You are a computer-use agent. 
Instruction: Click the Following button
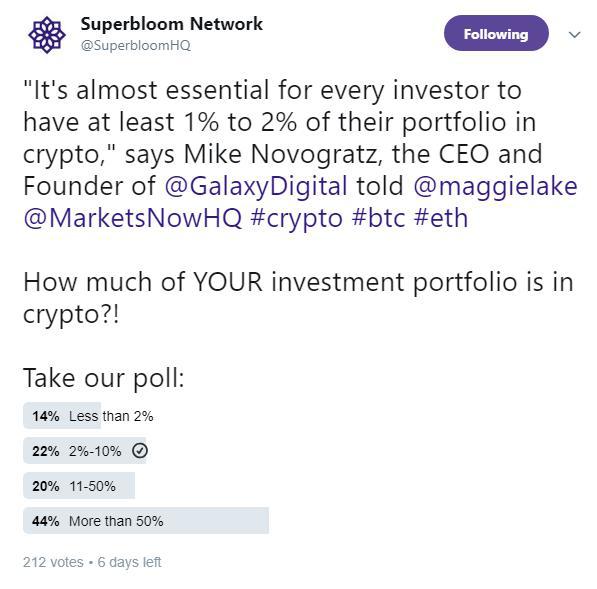tap(496, 34)
